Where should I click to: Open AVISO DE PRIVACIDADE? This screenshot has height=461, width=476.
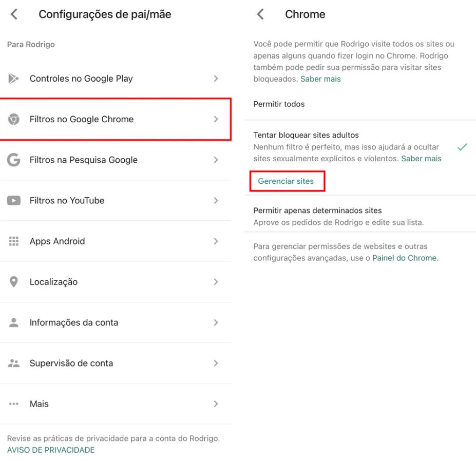coord(50,450)
